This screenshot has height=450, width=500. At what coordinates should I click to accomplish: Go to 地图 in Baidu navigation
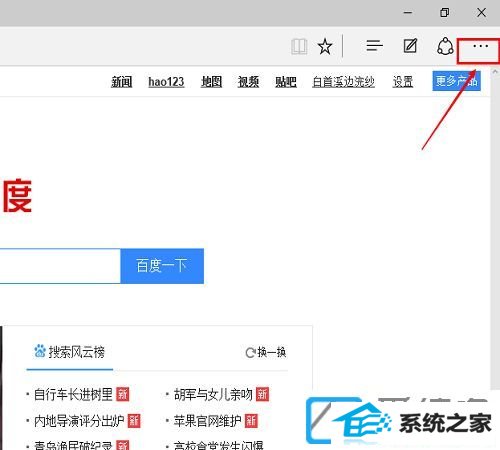(211, 82)
